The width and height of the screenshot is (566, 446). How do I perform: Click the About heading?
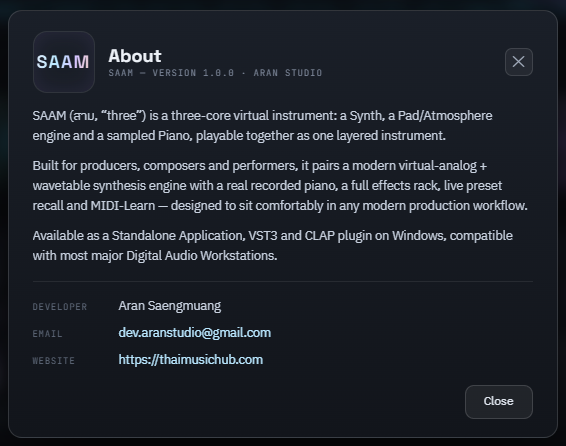(x=135, y=56)
